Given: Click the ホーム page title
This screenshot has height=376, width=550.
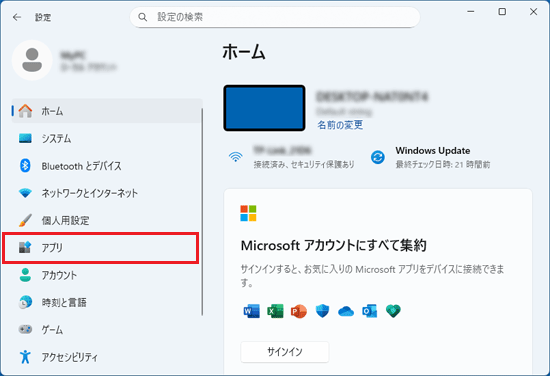Looking at the screenshot, I should tap(244, 52).
